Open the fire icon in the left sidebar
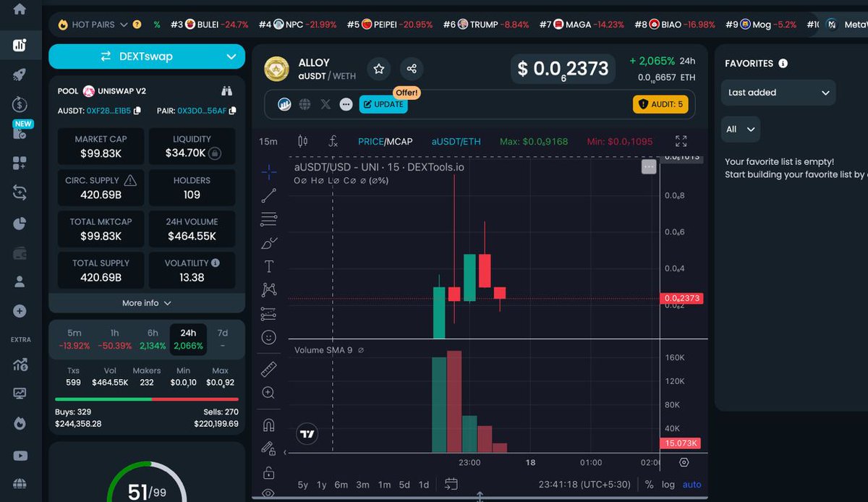Viewport: 868px width, 502px height. click(20, 423)
